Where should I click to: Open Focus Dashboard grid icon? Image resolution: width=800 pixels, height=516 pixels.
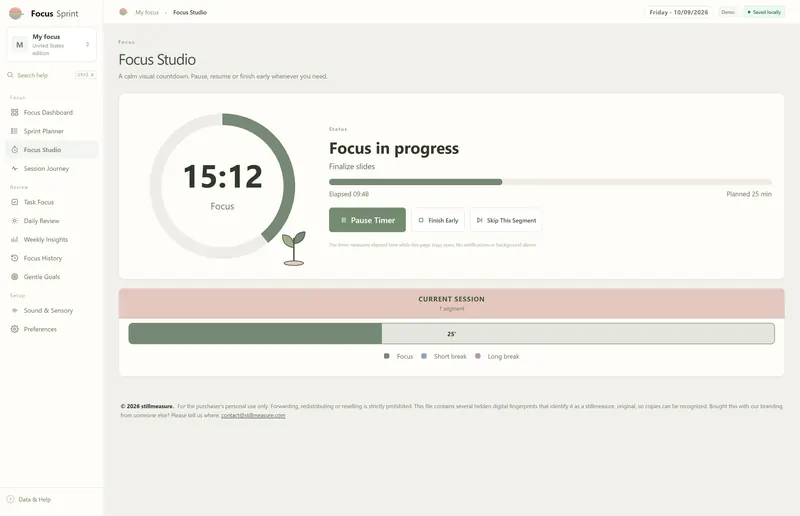pyautogui.click(x=14, y=112)
